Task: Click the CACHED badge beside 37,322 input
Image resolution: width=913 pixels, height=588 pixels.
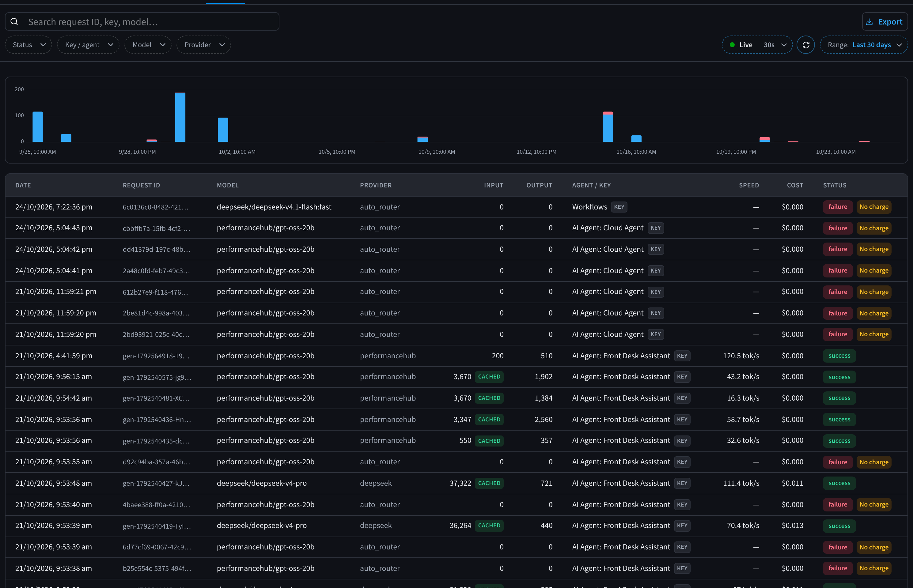Action: (489, 483)
